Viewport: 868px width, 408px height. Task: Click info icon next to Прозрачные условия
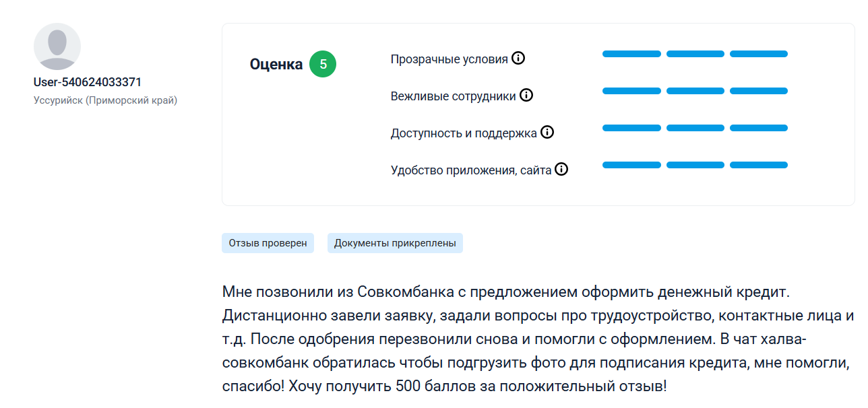(518, 59)
